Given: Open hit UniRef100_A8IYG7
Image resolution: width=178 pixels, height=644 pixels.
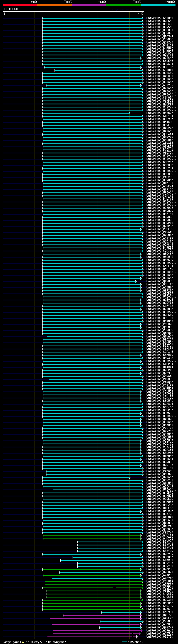Looking at the screenshot, I should pos(160,85).
